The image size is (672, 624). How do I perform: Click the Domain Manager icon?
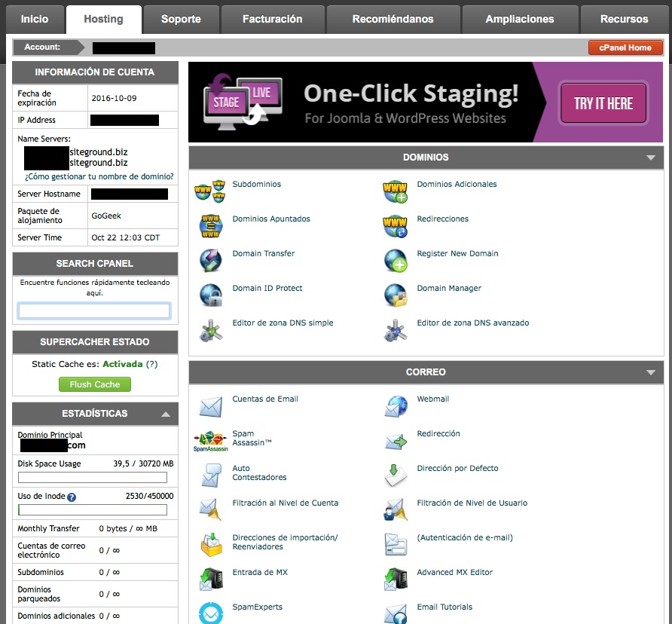click(396, 295)
